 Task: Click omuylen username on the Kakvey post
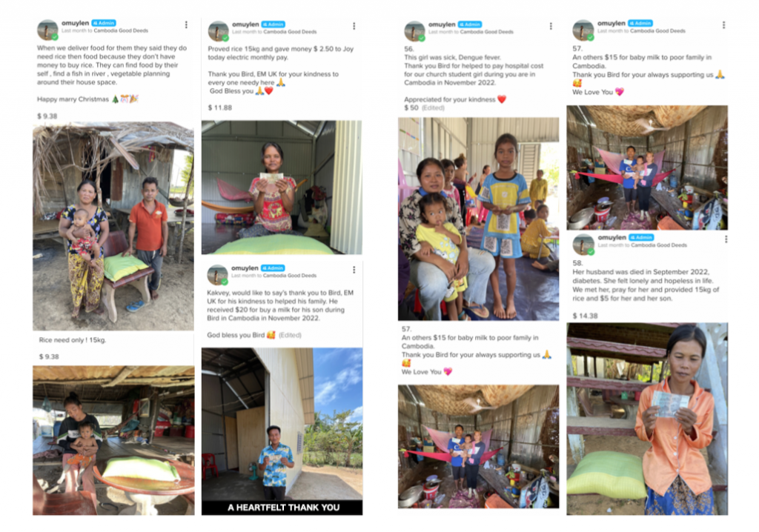tap(245, 267)
